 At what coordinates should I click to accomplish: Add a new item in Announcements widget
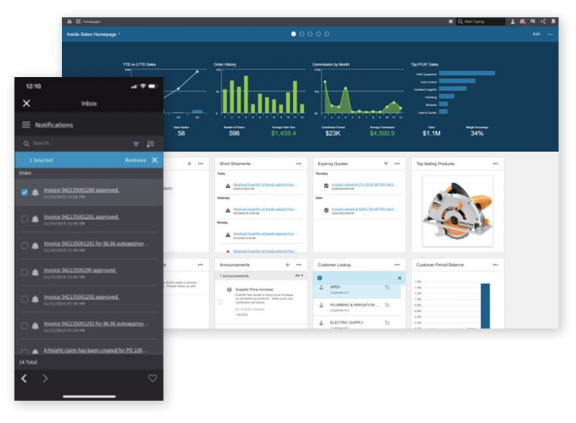(x=288, y=265)
